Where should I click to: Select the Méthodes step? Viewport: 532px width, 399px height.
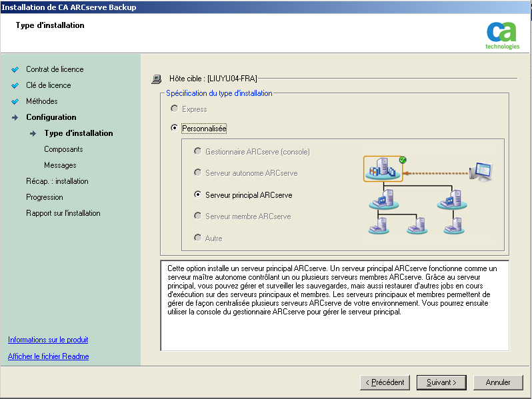[x=42, y=101]
